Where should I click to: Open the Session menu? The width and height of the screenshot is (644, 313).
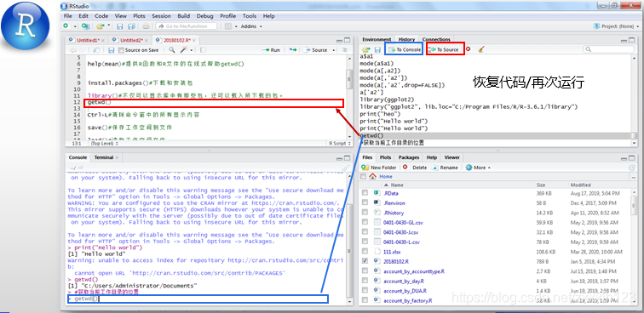tap(161, 16)
